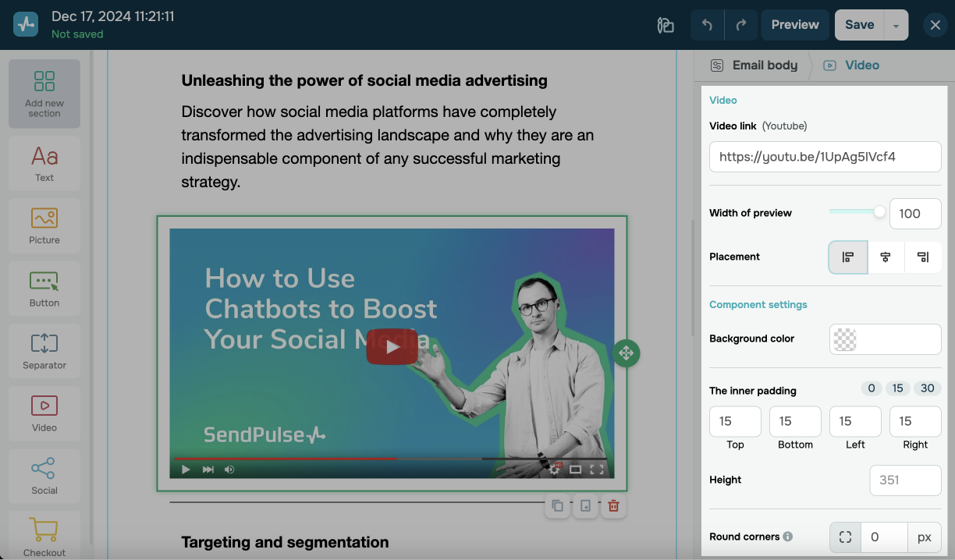The width and height of the screenshot is (955, 560).
Task: Click the Preview button
Action: coord(794,25)
